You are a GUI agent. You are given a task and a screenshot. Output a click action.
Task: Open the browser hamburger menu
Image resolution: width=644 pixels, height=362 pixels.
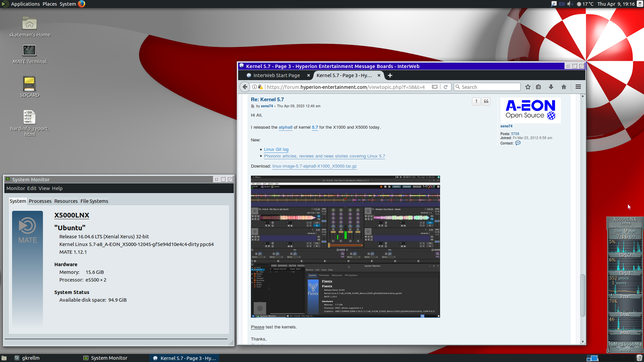point(578,87)
